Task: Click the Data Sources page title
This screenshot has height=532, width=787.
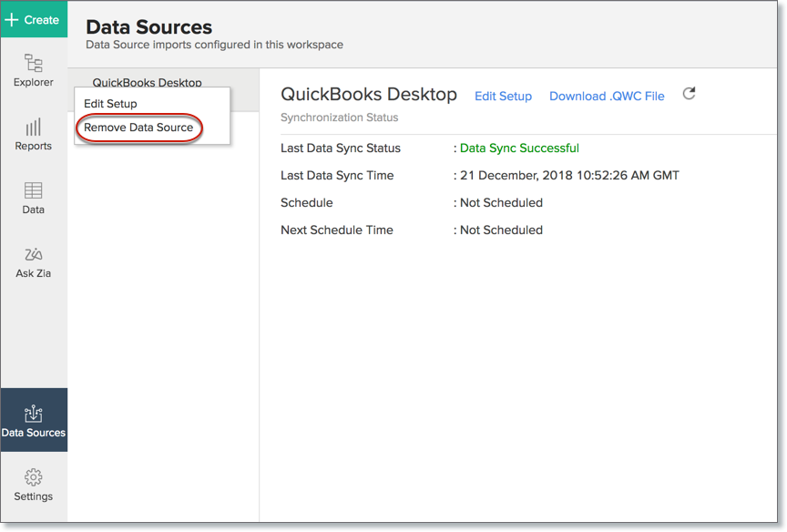Action: [x=149, y=26]
